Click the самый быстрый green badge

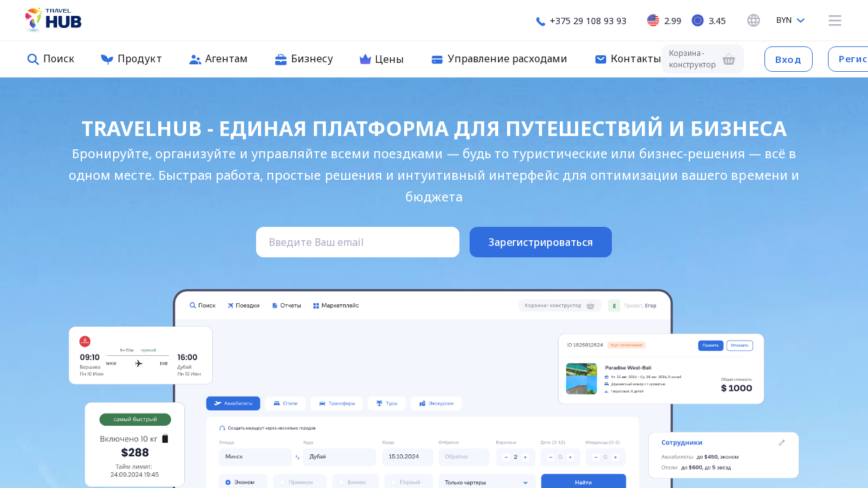(135, 419)
